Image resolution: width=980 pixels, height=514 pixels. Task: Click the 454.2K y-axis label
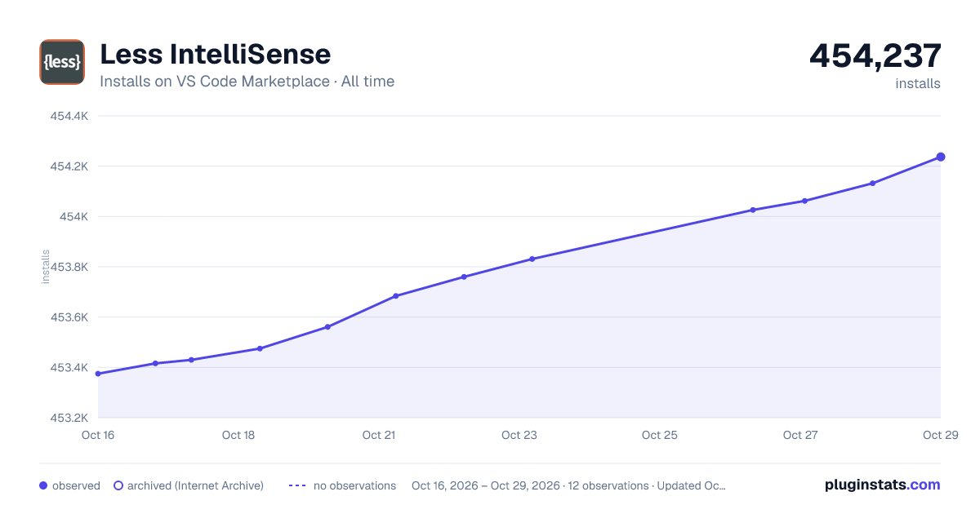69,166
